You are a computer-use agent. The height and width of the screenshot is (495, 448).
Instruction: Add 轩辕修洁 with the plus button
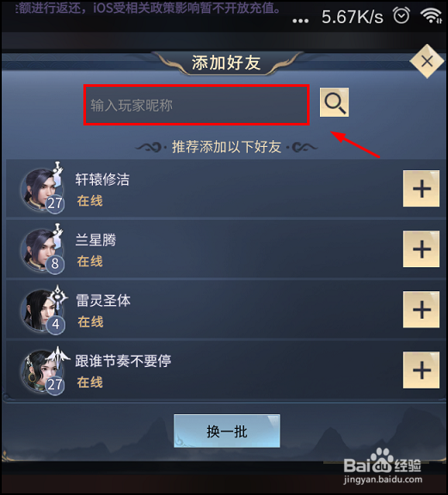coord(421,189)
